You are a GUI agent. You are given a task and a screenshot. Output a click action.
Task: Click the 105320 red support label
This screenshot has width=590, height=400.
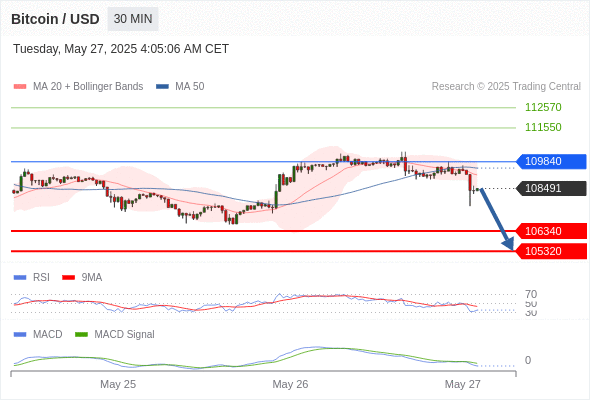tap(551, 251)
